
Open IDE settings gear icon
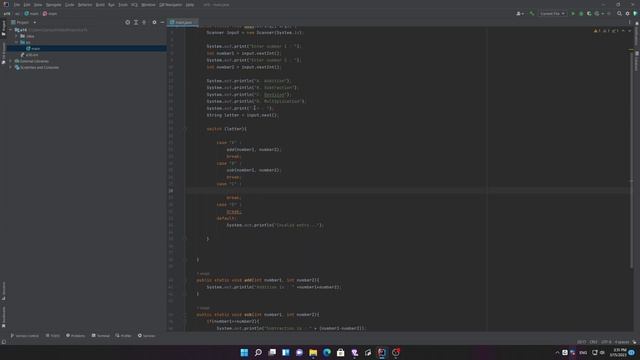627,14
